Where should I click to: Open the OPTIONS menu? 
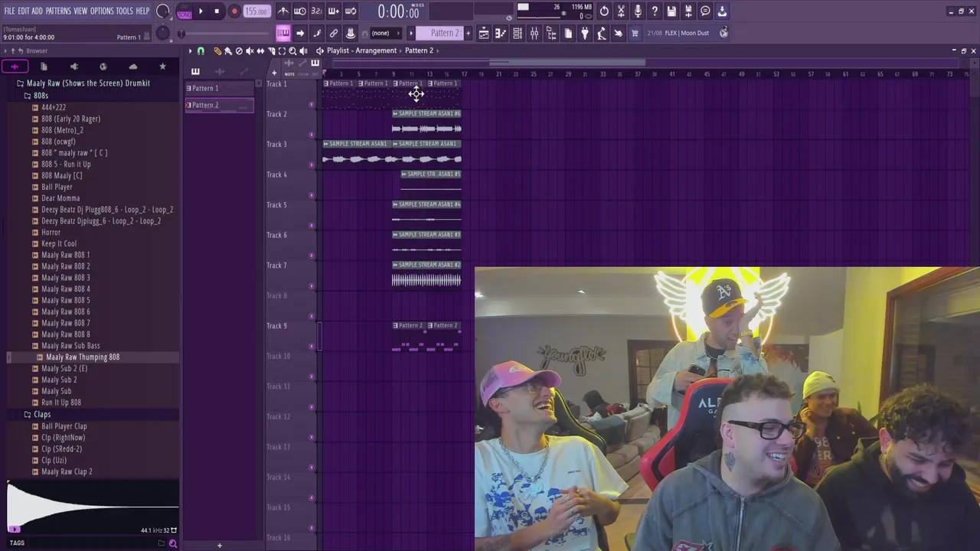click(102, 11)
